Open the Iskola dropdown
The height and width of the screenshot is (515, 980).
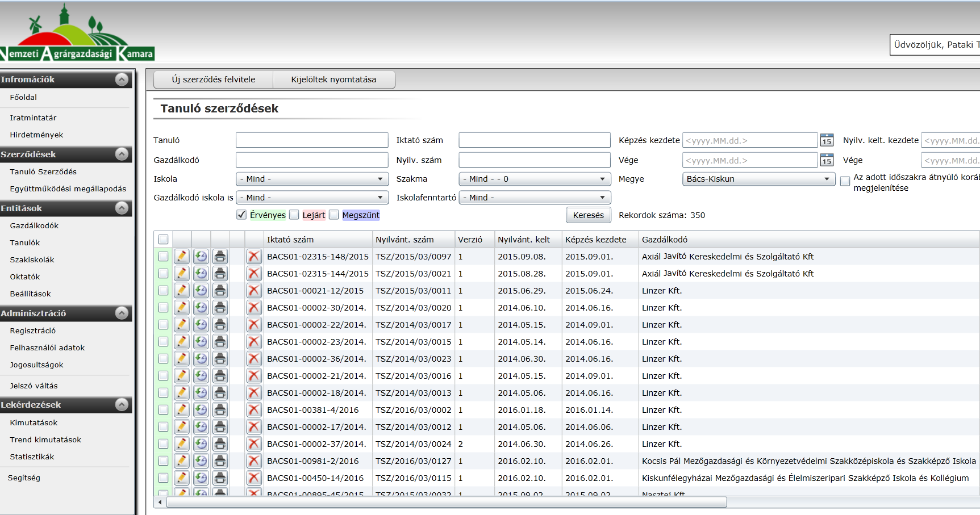[312, 179]
